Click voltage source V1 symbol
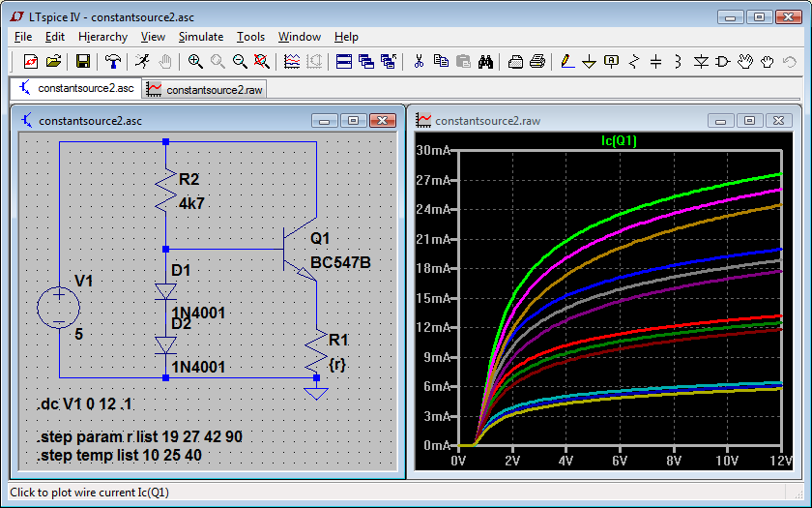 pyautogui.click(x=59, y=308)
